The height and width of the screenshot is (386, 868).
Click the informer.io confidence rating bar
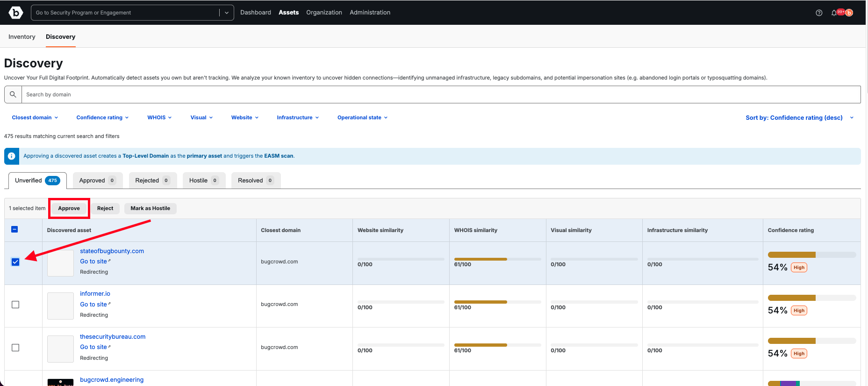point(812,298)
